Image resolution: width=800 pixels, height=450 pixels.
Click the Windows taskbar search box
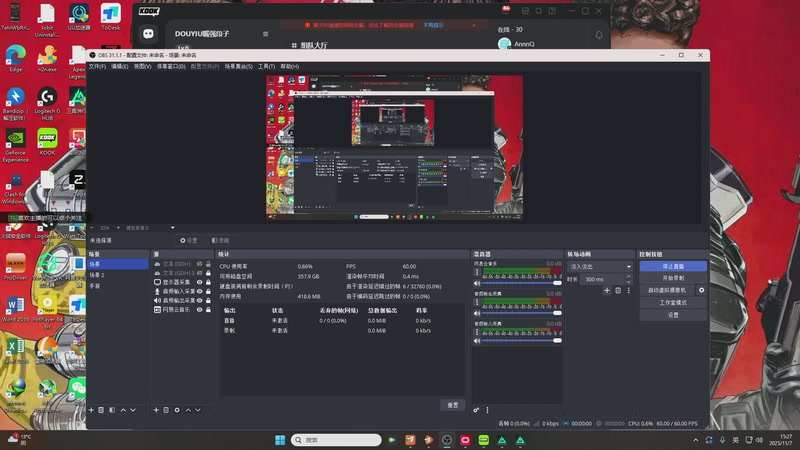336,440
